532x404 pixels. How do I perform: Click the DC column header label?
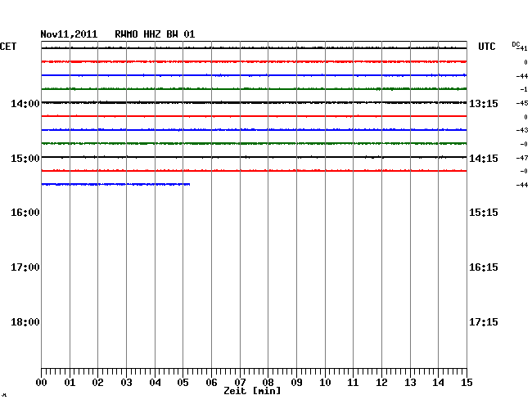click(x=516, y=44)
